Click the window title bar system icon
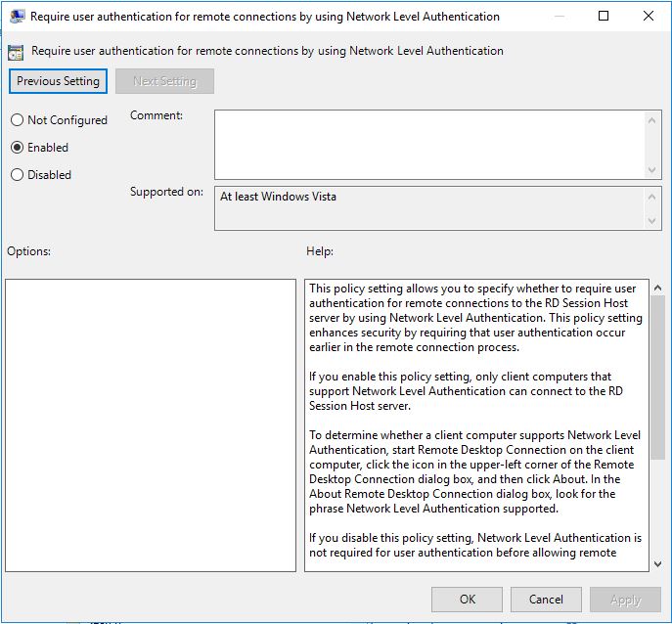Image resolution: width=672 pixels, height=624 pixels. coord(17,17)
